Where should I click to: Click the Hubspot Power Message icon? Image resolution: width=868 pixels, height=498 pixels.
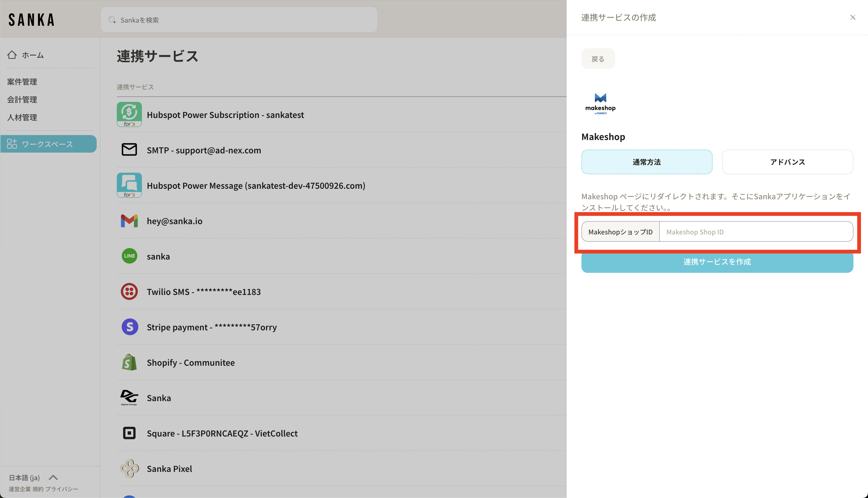pyautogui.click(x=129, y=185)
